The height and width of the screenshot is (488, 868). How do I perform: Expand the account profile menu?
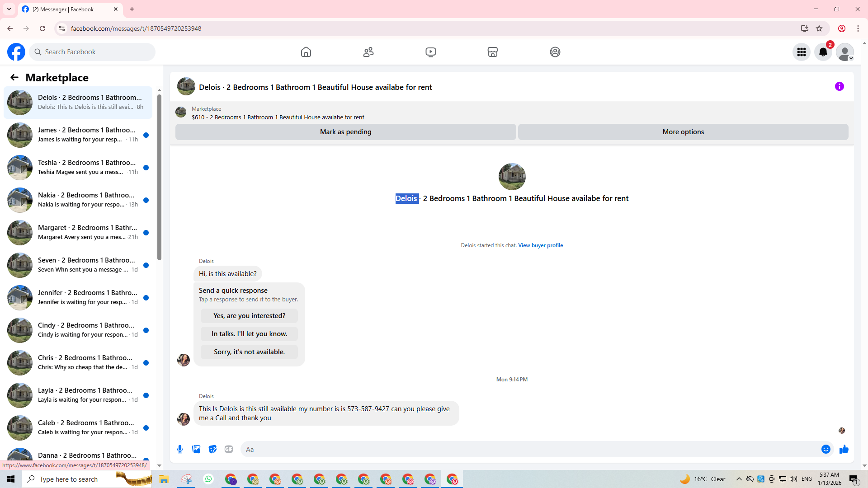click(844, 52)
